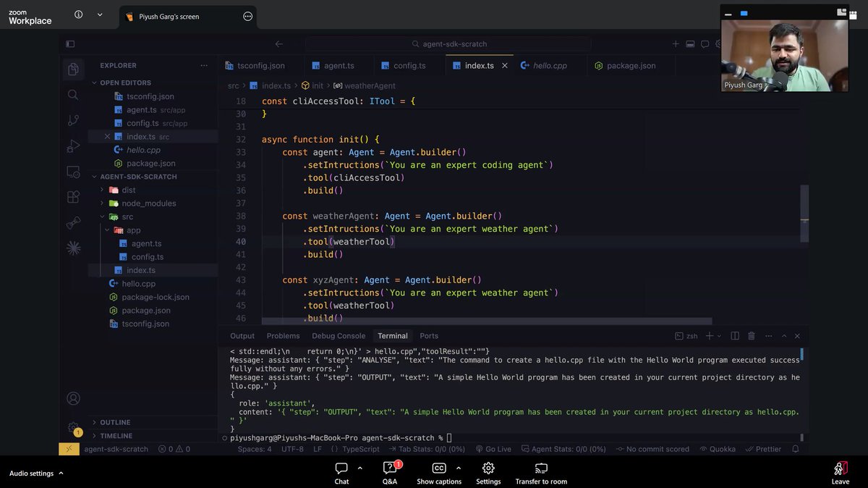The width and height of the screenshot is (868, 488).
Task: Toggle the primary sidebar from the title bar
Action: click(x=70, y=44)
